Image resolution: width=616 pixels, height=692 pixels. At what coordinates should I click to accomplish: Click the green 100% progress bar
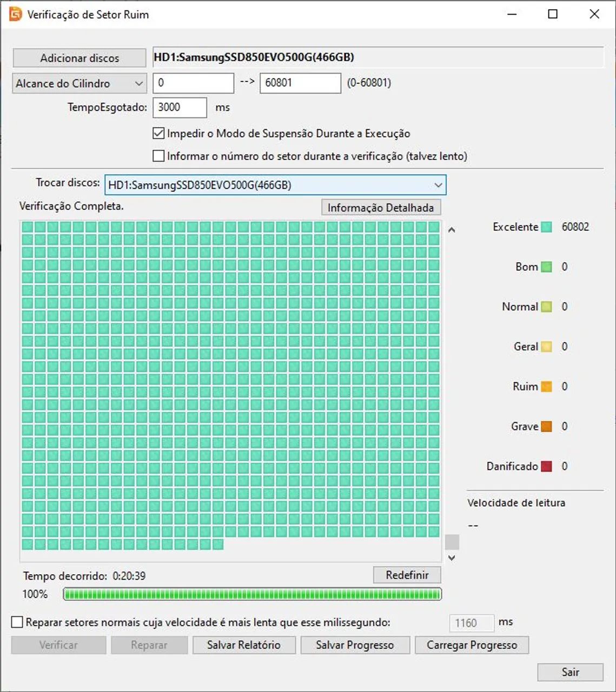coord(253,594)
